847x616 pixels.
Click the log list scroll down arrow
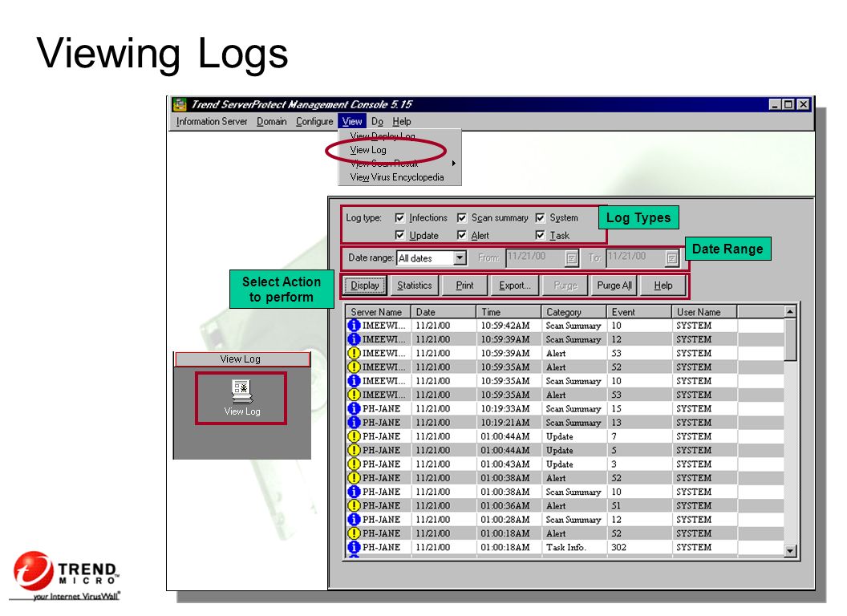coord(790,550)
